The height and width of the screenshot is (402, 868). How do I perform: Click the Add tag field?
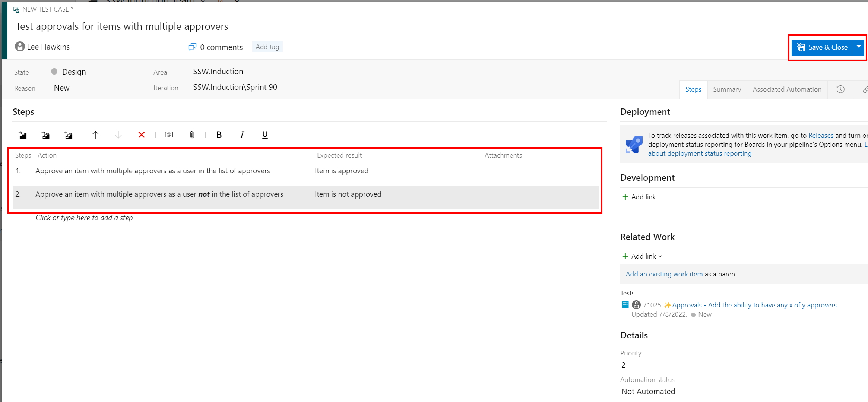tap(267, 47)
